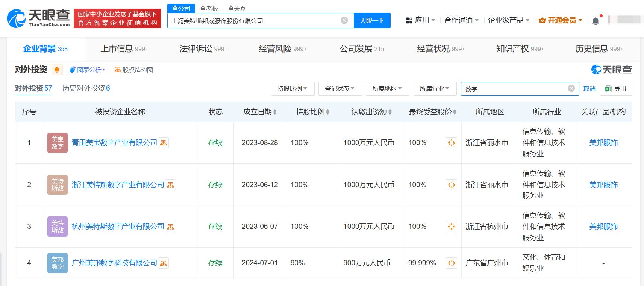
Task: Click the 浙江美特斯数字 company logo thumbnail
Action: tap(58, 185)
